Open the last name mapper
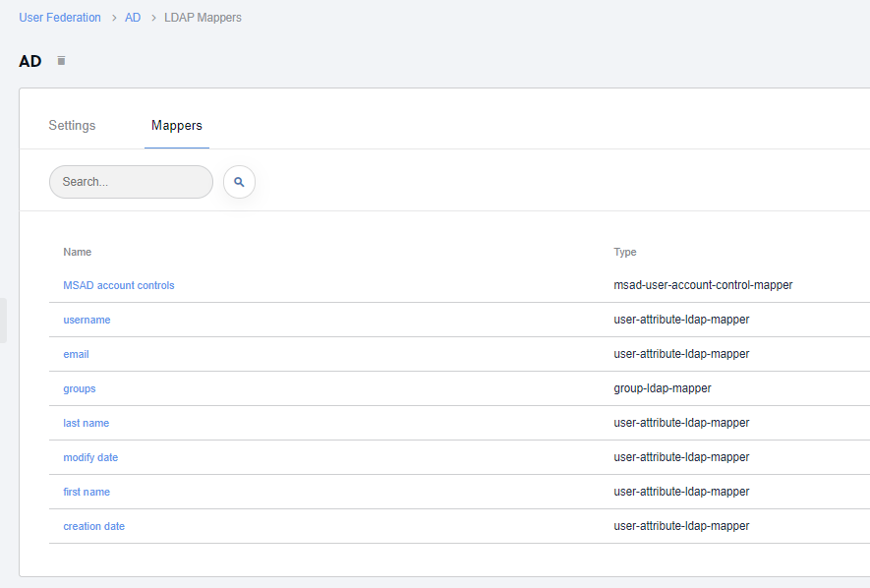The height and width of the screenshot is (588, 870). point(86,423)
